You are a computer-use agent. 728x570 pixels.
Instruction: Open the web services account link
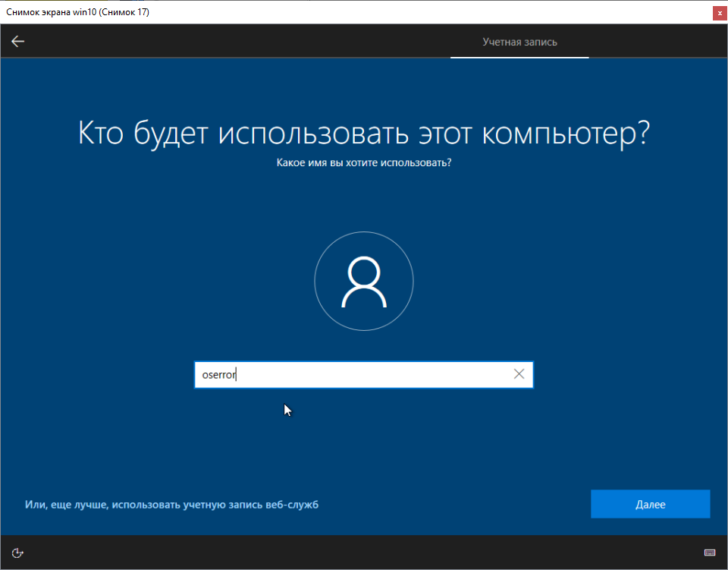(x=172, y=505)
